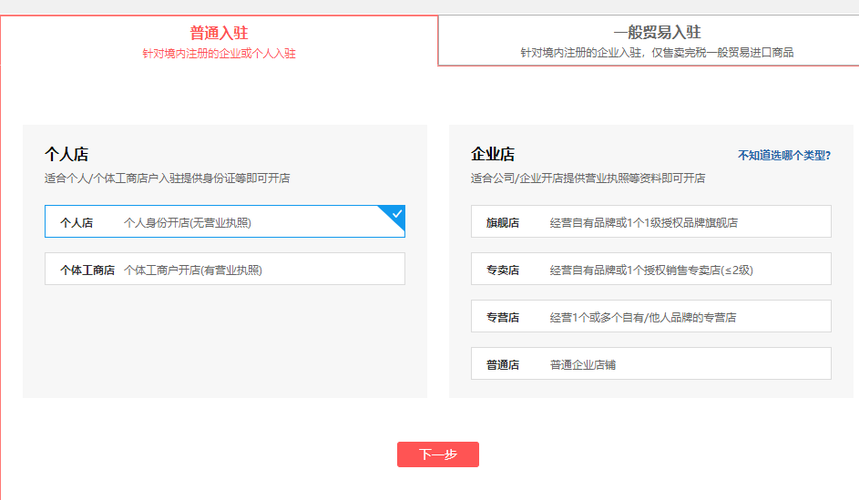Click the 企业店 section heading
Viewport: 859px width, 500px height.
[x=492, y=154]
